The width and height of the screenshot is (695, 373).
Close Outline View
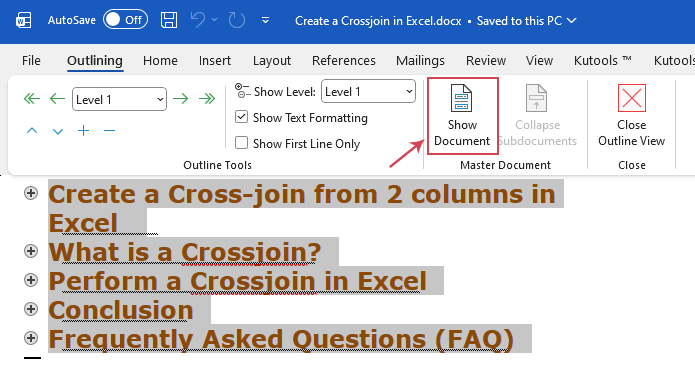point(632,116)
